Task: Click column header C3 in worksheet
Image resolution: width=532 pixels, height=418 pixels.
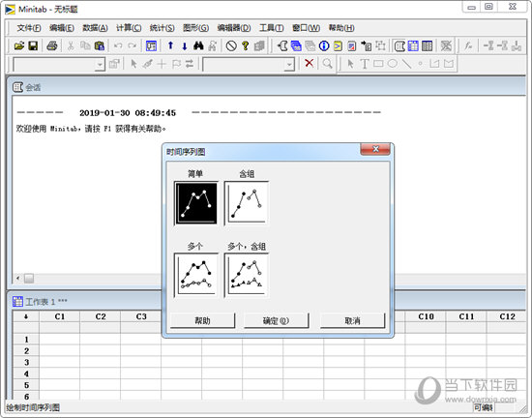Action: tap(141, 316)
